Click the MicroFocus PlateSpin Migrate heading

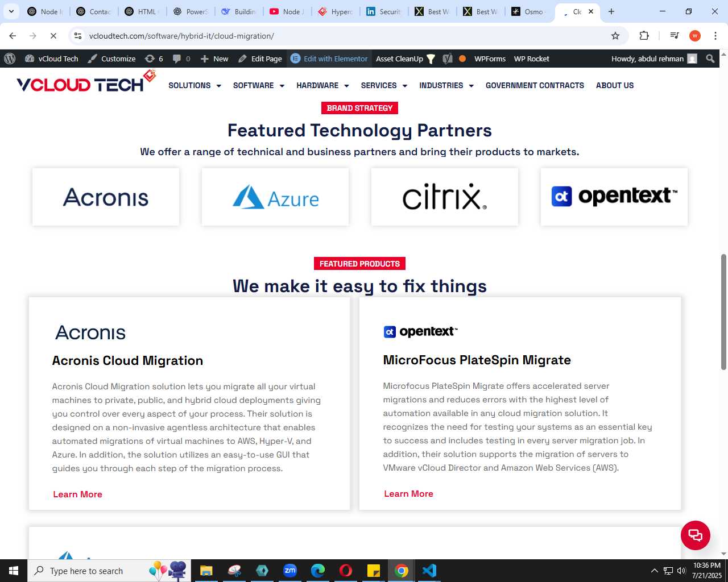pyautogui.click(x=477, y=360)
